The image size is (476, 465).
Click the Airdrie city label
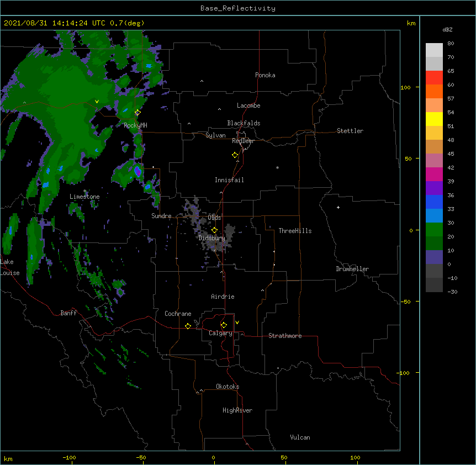click(x=223, y=297)
